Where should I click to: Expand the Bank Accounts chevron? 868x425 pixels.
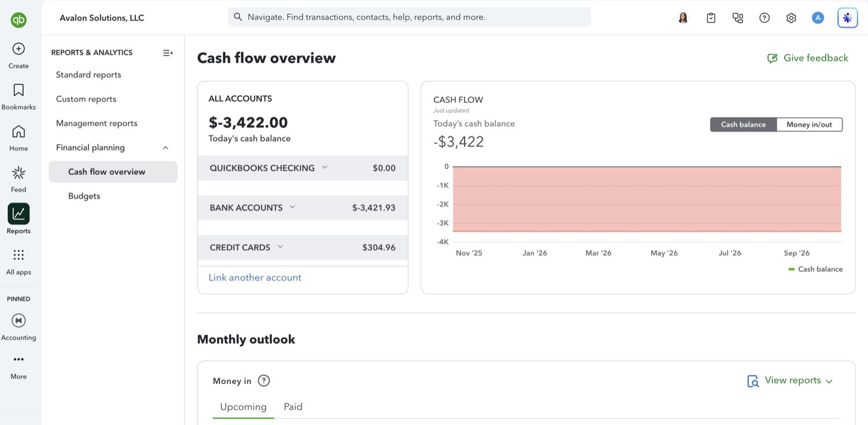click(292, 207)
